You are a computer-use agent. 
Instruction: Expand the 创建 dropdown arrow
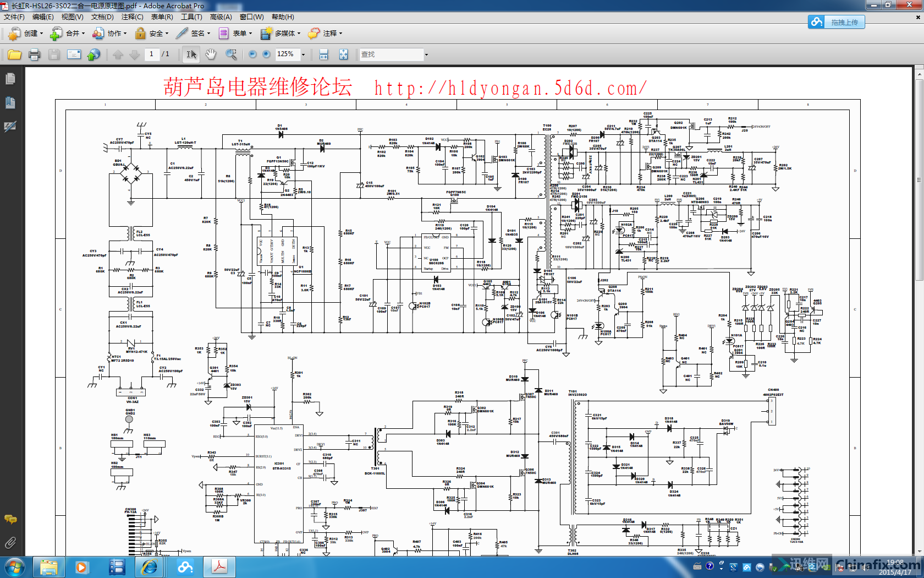pos(41,34)
